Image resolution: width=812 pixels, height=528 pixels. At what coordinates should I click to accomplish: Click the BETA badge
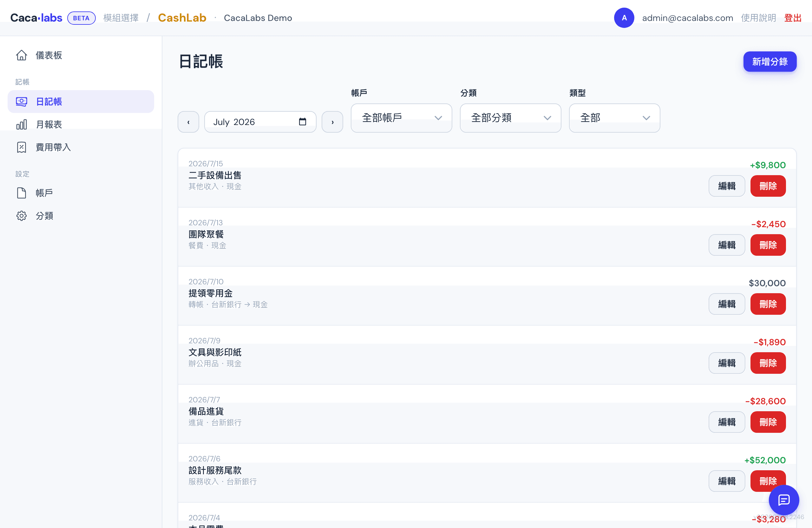click(81, 18)
